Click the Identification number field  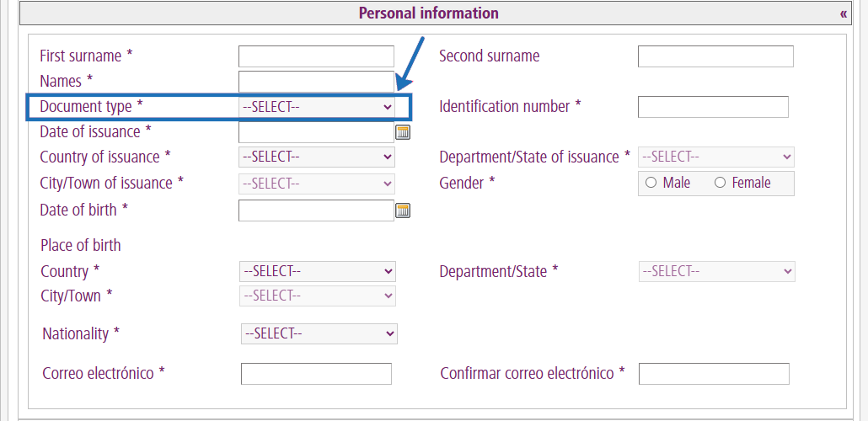[713, 107]
